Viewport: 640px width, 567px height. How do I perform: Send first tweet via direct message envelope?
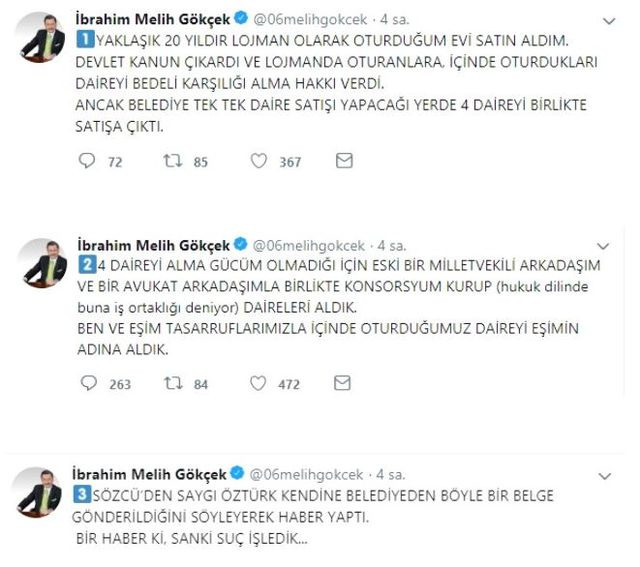344,160
